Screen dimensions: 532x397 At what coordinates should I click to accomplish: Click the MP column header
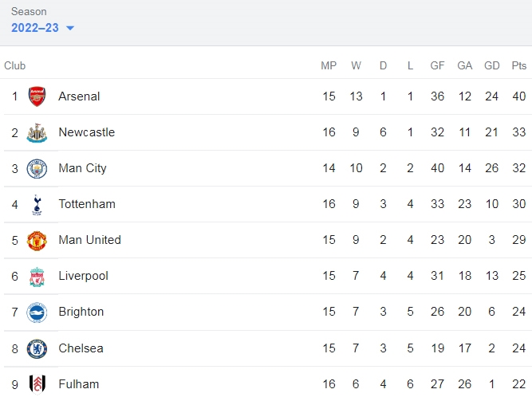pos(329,65)
